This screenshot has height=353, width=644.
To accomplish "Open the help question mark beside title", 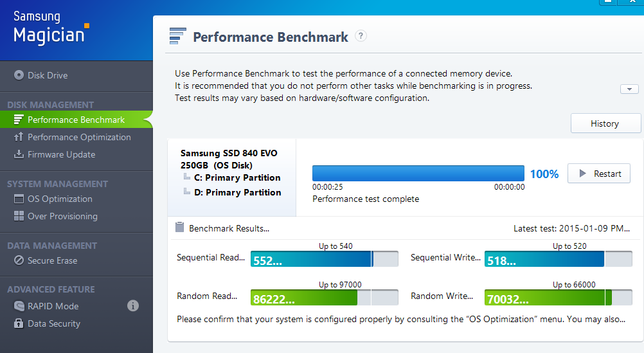I will click(361, 36).
